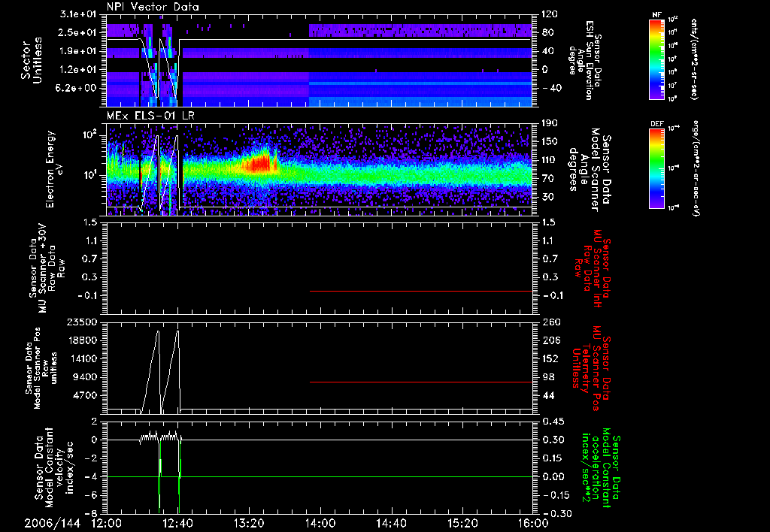Click the 'MU Scanner +30V Raw Data' axis title
The width and height of the screenshot is (770, 532).
click(x=46, y=268)
